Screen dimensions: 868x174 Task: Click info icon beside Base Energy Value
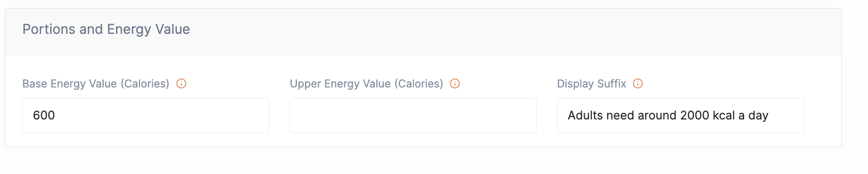tap(181, 84)
